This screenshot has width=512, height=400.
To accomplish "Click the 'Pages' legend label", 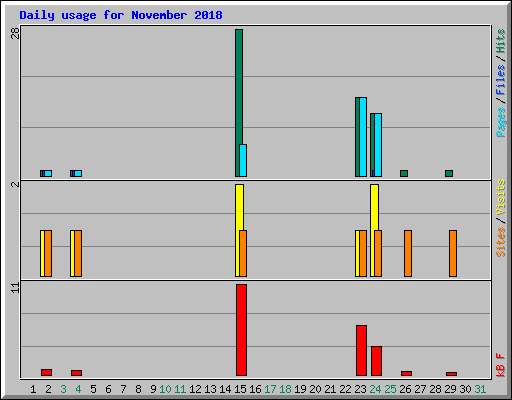I will (501, 122).
